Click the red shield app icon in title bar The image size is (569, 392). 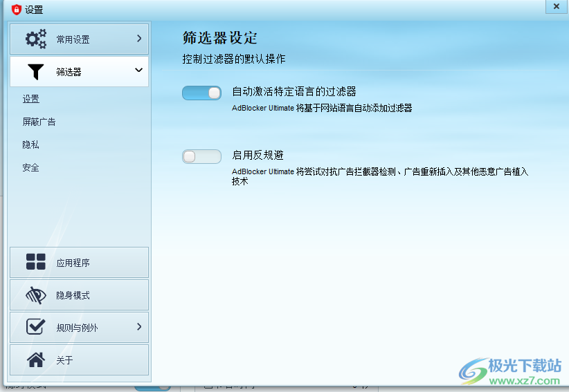pyautogui.click(x=17, y=10)
